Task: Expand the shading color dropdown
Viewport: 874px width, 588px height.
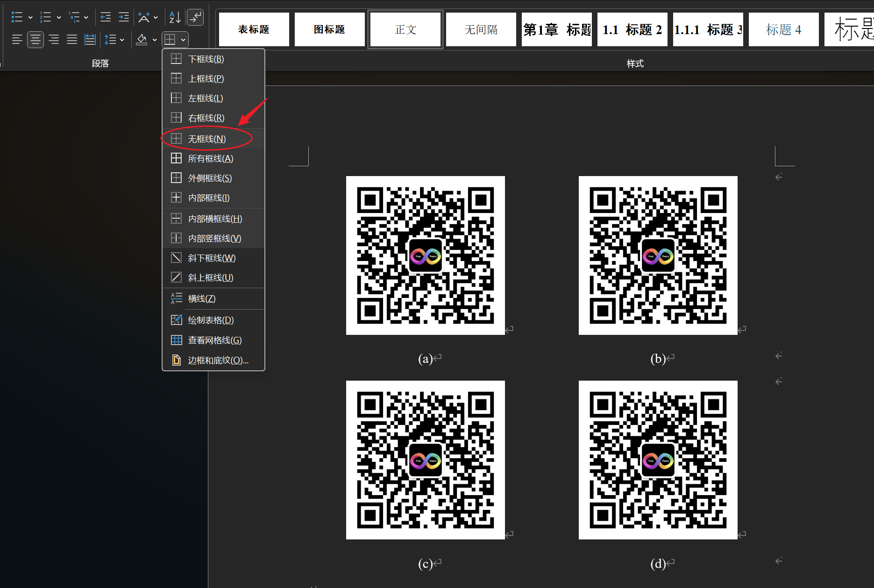Action: point(155,40)
